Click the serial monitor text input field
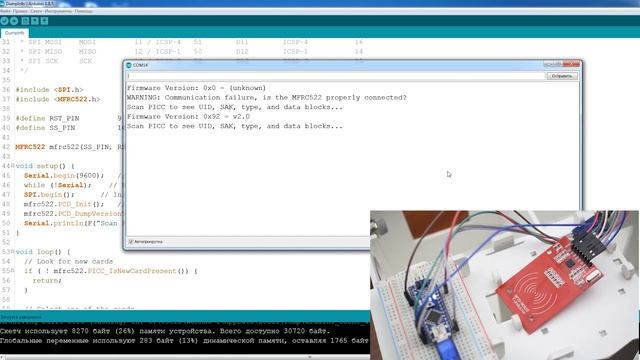Screen dimensions: 640x360 [x=336, y=76]
